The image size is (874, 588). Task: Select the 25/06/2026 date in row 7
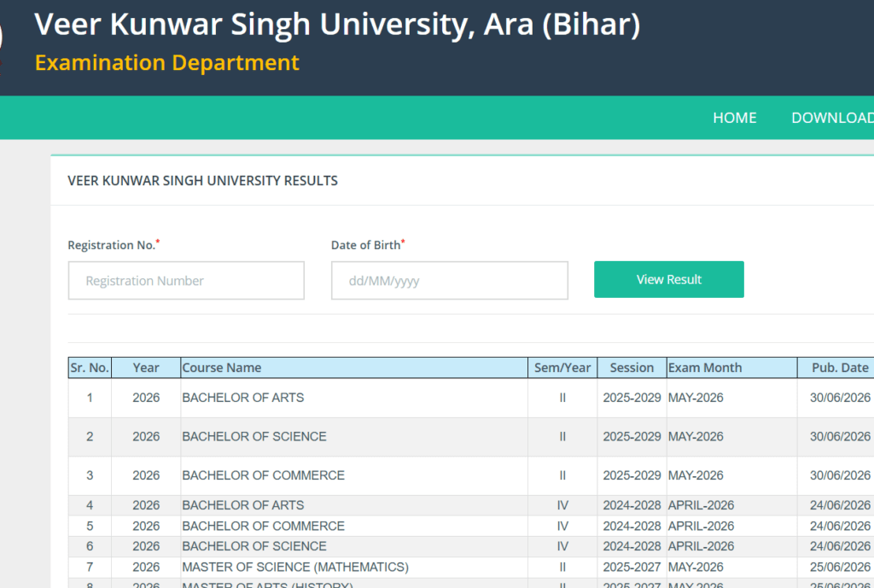click(840, 567)
